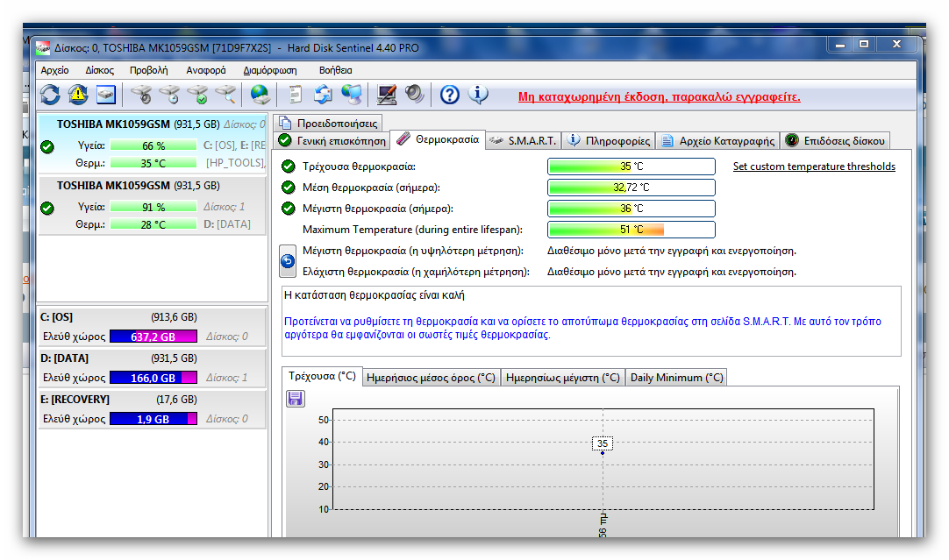Screen dimensions: 949x560
Task: Open the notepad report toolbar icon
Action: click(x=296, y=95)
